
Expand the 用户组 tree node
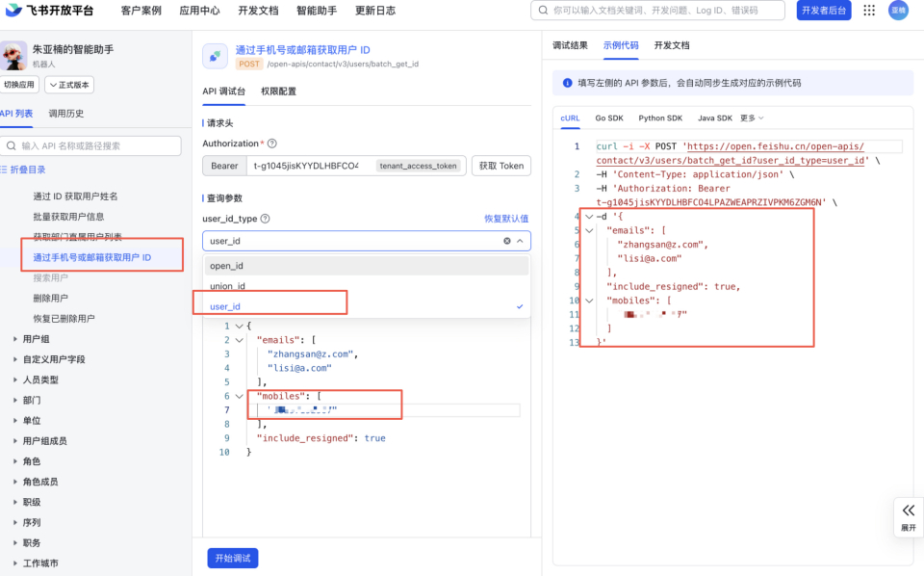point(14,339)
